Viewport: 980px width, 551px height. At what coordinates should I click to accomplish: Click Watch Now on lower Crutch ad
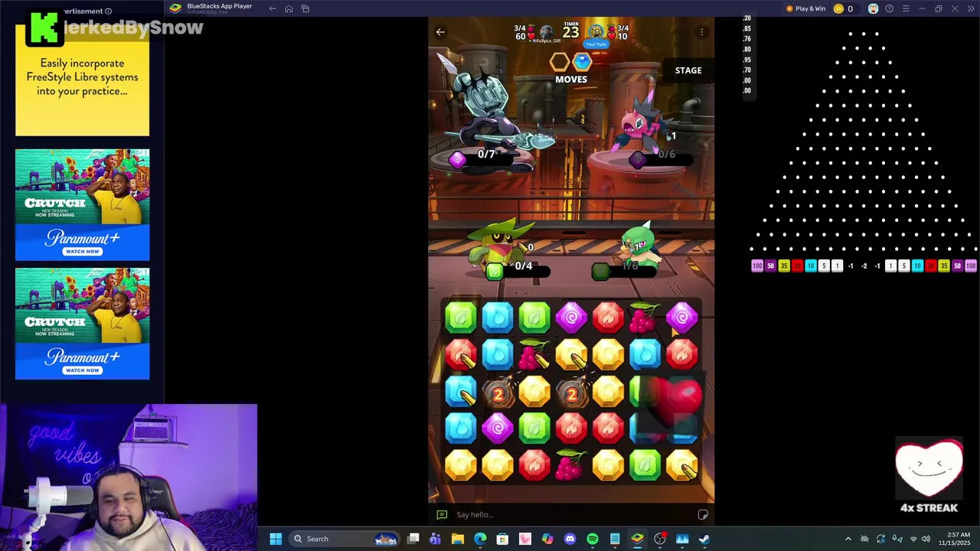(83, 370)
